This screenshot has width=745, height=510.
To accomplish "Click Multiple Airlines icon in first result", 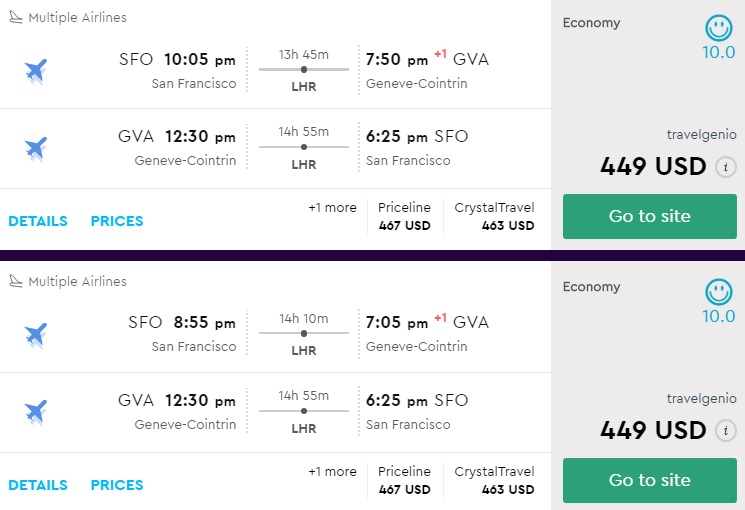I will click(15, 18).
